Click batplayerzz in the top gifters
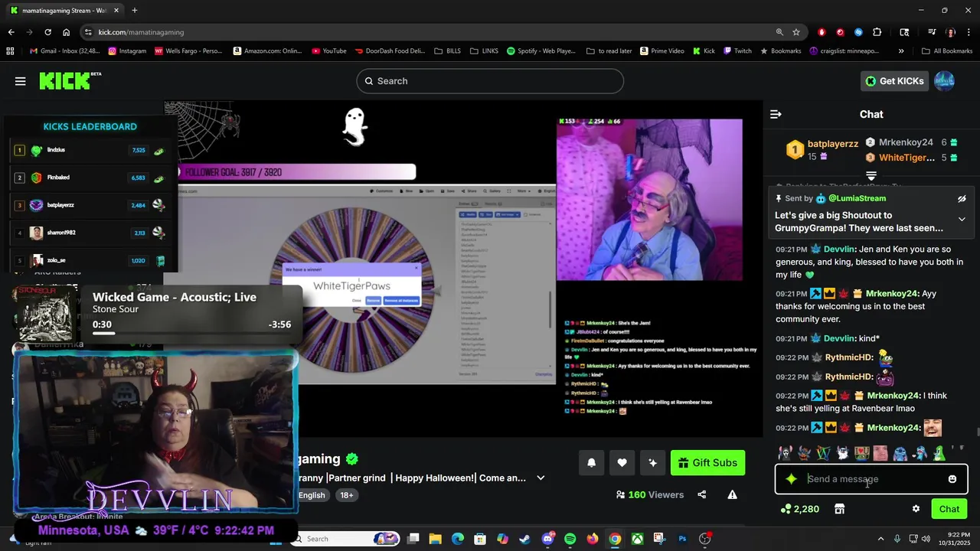Image resolution: width=980 pixels, height=551 pixels. 832,143
